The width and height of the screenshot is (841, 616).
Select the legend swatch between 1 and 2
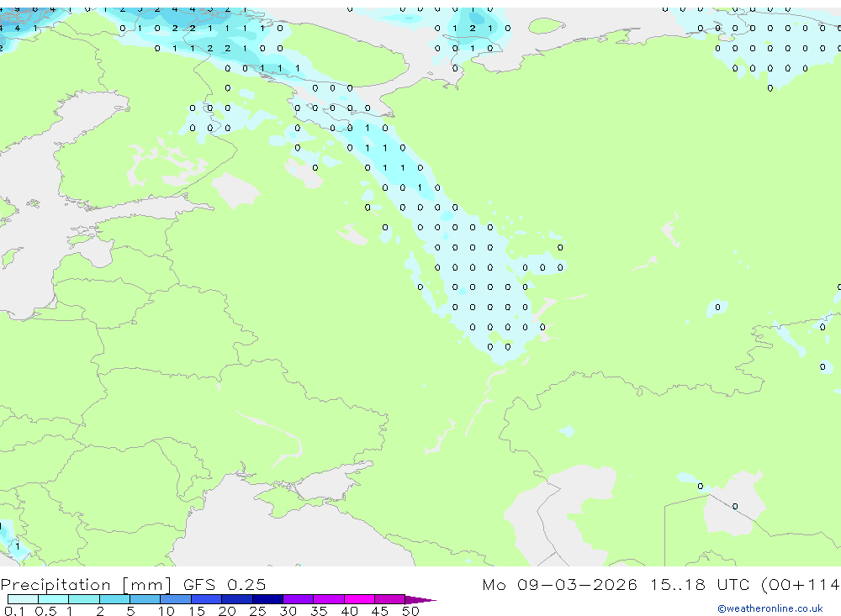[84, 599]
